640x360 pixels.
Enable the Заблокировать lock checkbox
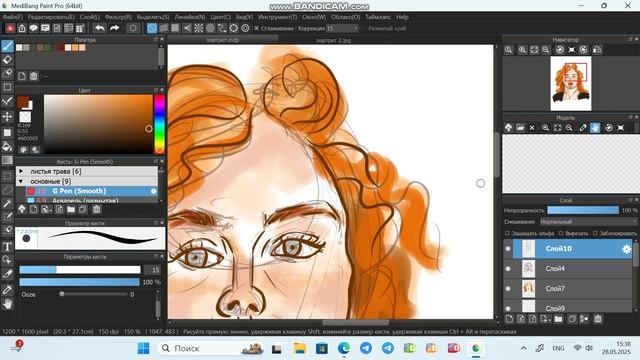click(595, 233)
